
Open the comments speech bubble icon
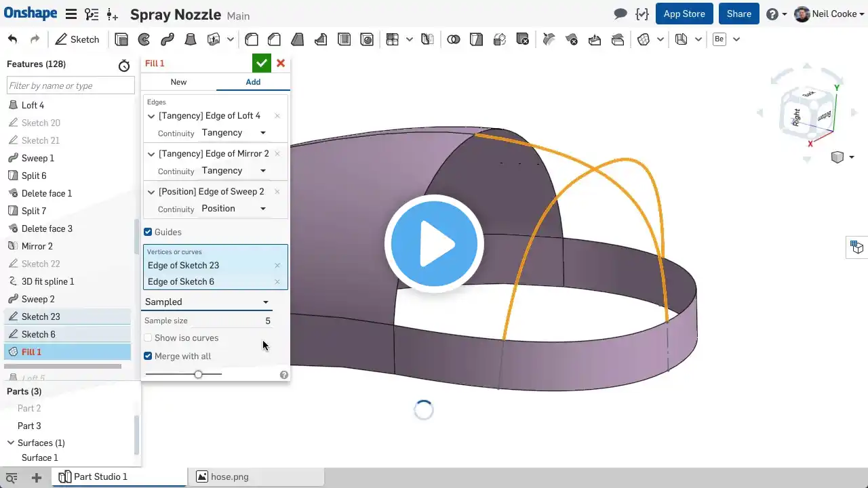point(620,14)
